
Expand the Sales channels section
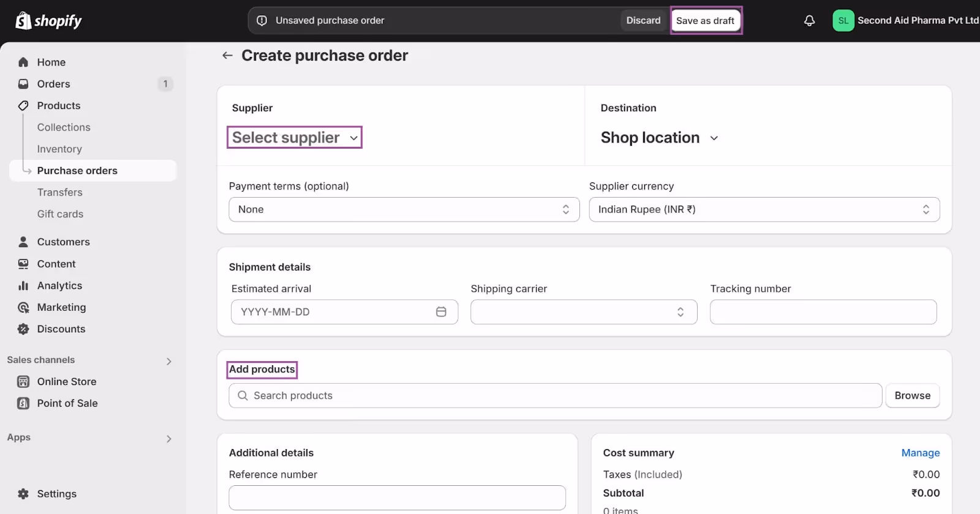[x=90, y=360]
